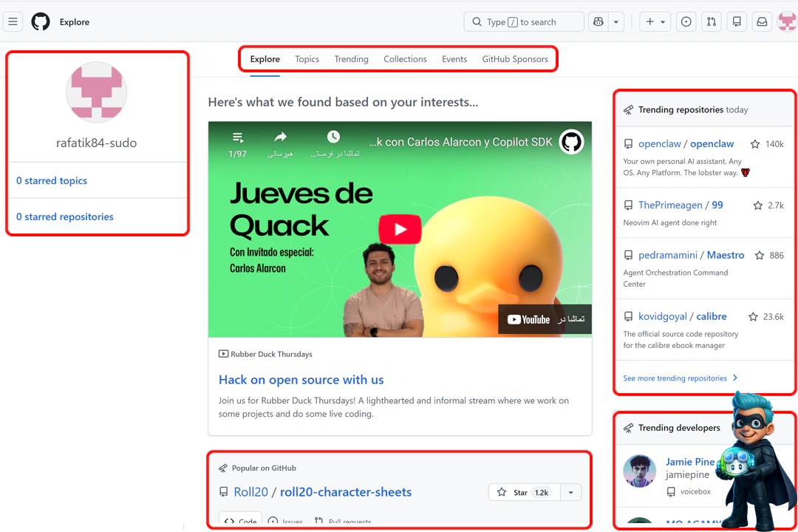Viewport: 798px width, 532px height.
Task: Switch to the Trending tab
Action: tap(351, 59)
